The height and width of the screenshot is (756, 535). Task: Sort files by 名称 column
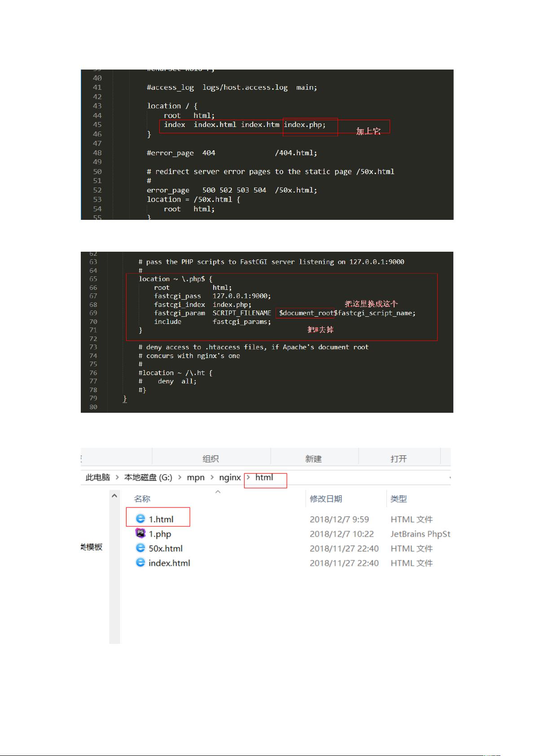pyautogui.click(x=142, y=498)
